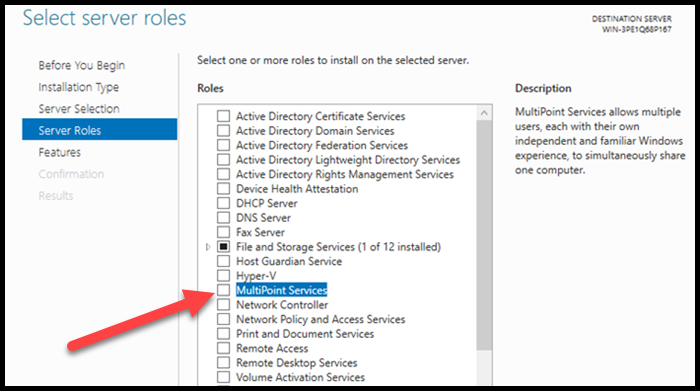Expand File and Storage Services tree arrow
This screenshot has height=391, width=700.
[208, 247]
